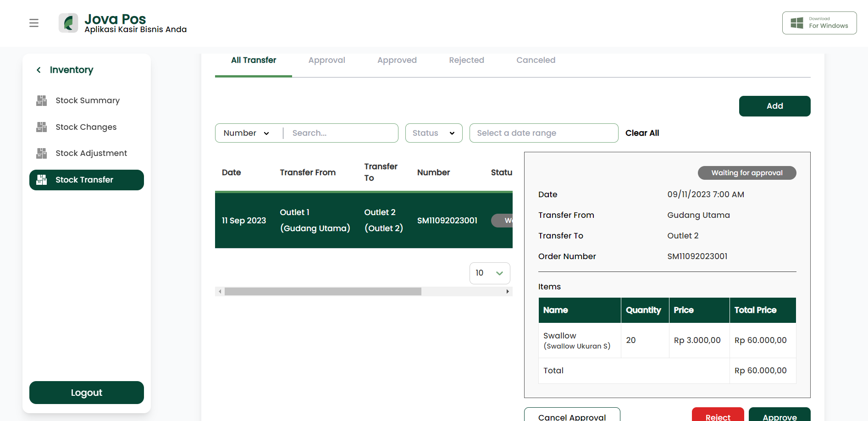
Task: Click the Number column header
Action: click(x=434, y=172)
